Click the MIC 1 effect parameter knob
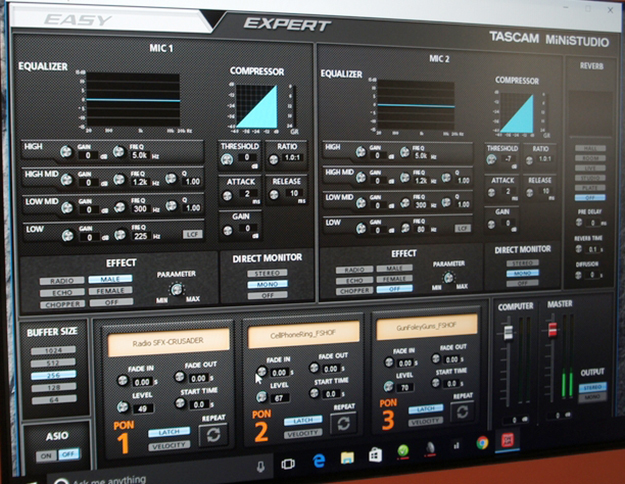The height and width of the screenshot is (484, 625). click(177, 289)
